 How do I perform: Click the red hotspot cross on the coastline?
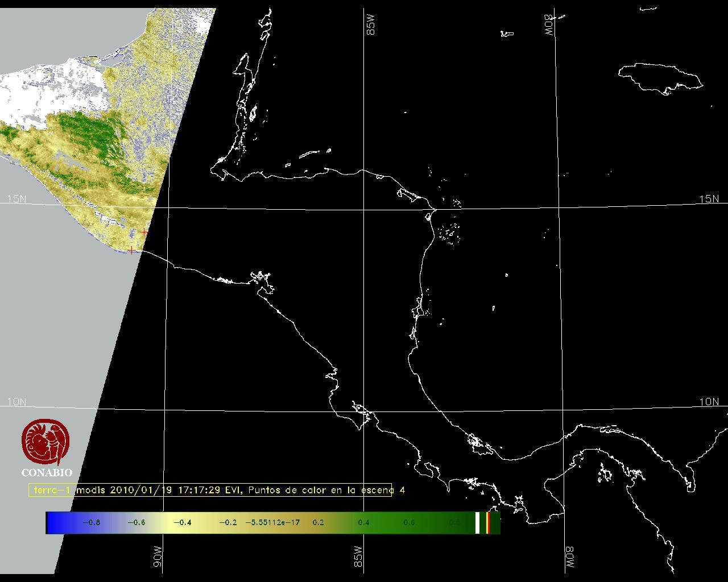(132, 250)
